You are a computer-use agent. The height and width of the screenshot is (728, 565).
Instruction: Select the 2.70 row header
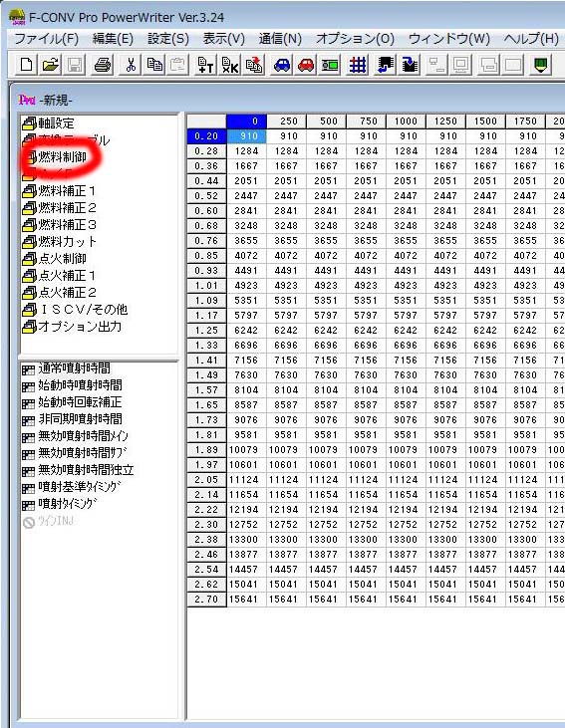point(206,600)
